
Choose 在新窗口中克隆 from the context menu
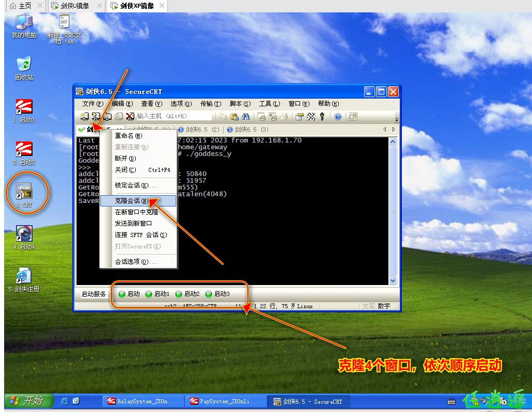point(138,212)
